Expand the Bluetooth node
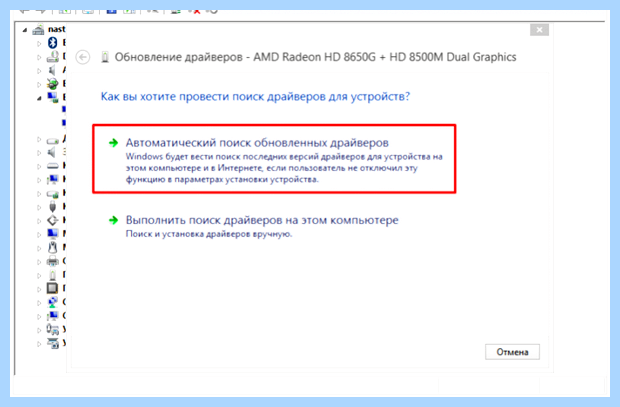 [x=39, y=44]
